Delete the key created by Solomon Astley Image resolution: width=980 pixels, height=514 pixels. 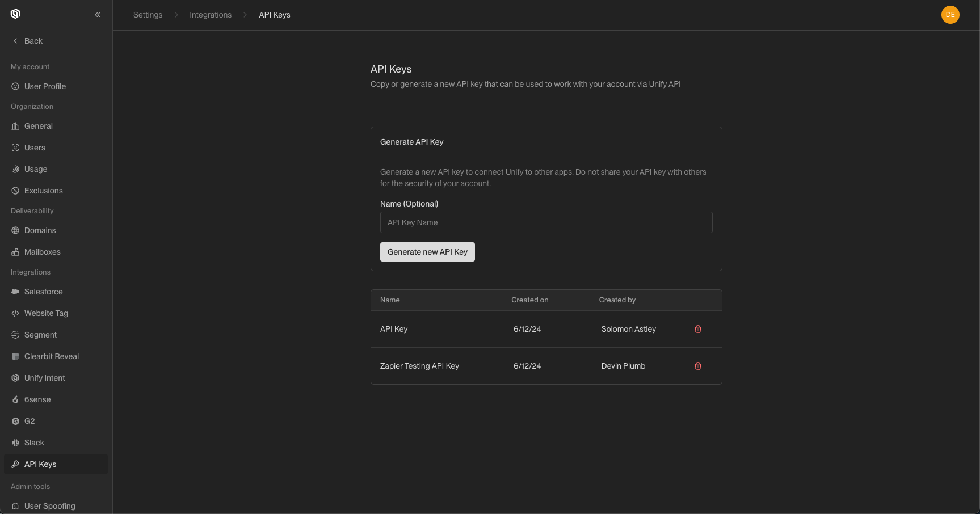click(x=697, y=329)
